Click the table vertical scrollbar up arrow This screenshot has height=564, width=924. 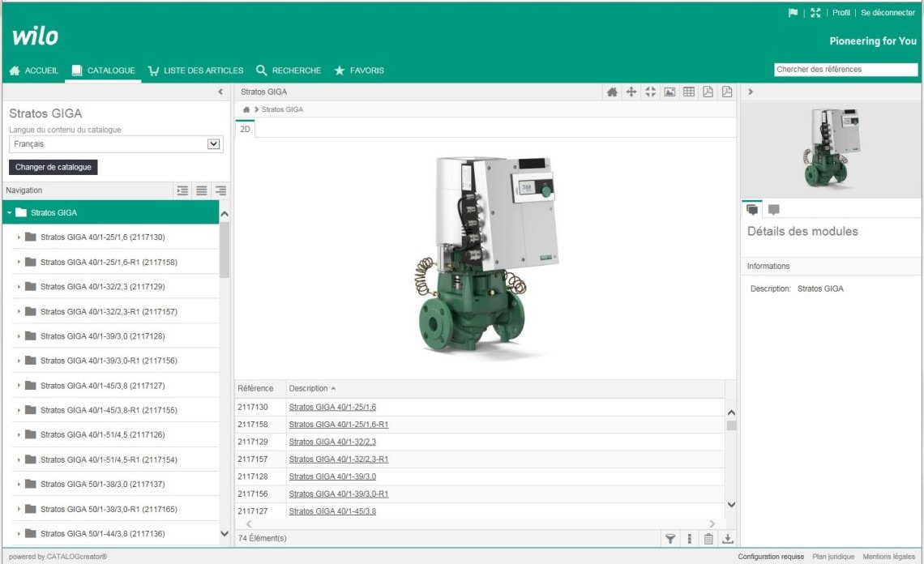coord(731,413)
